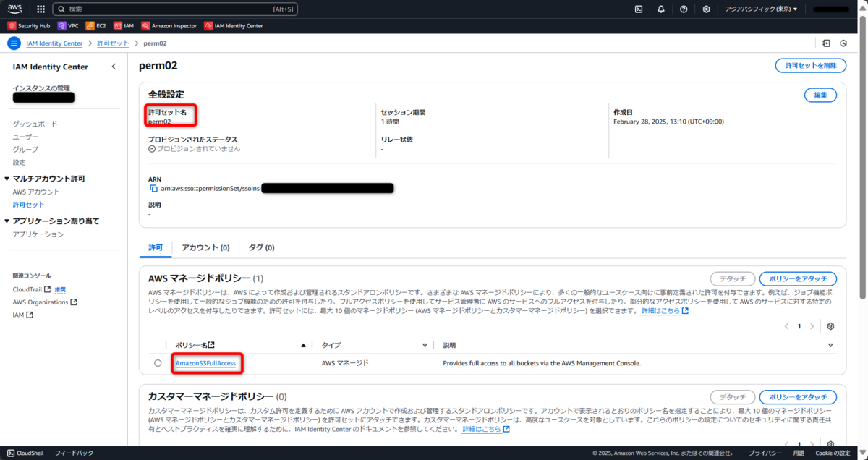Viewport: 868px width, 460px height.
Task: Open AWS managed policies table preferences gear
Action: (830, 326)
